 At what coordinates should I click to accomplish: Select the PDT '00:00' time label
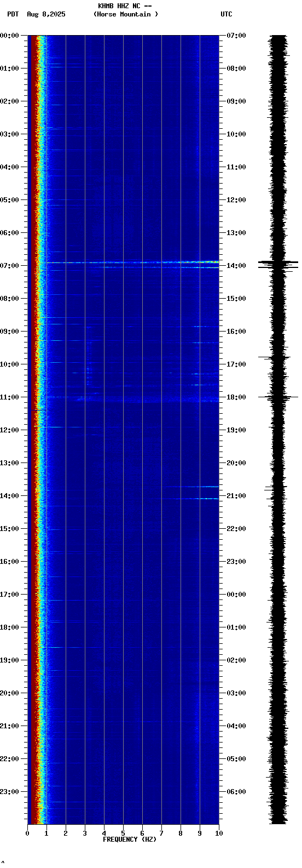tap(9, 36)
